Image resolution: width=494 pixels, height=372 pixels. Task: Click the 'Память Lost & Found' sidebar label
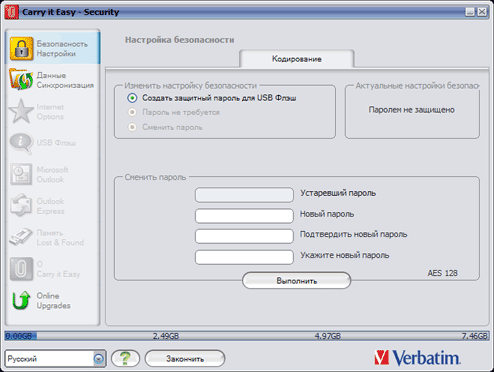coord(60,238)
